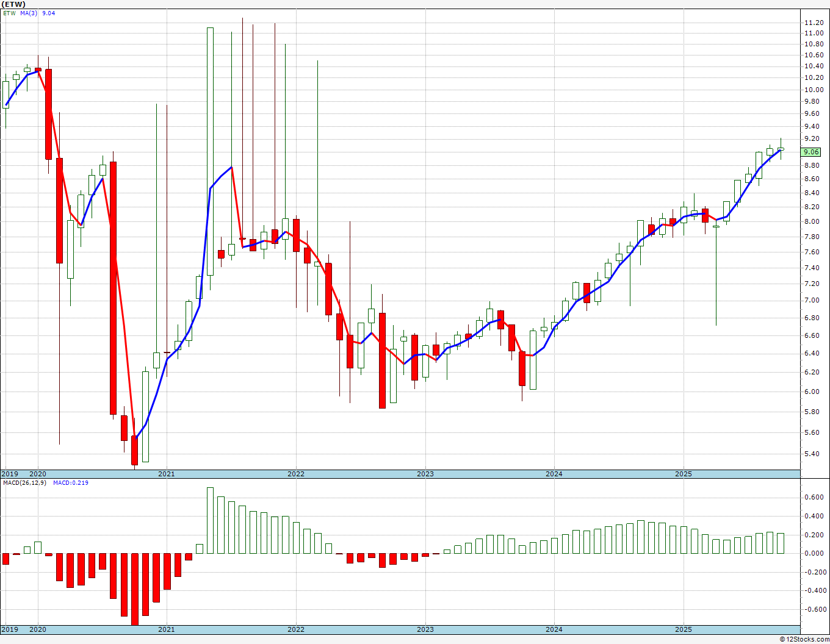Image resolution: width=830 pixels, height=644 pixels.
Task: Click the 10.60 price axis label
Action: (813, 55)
